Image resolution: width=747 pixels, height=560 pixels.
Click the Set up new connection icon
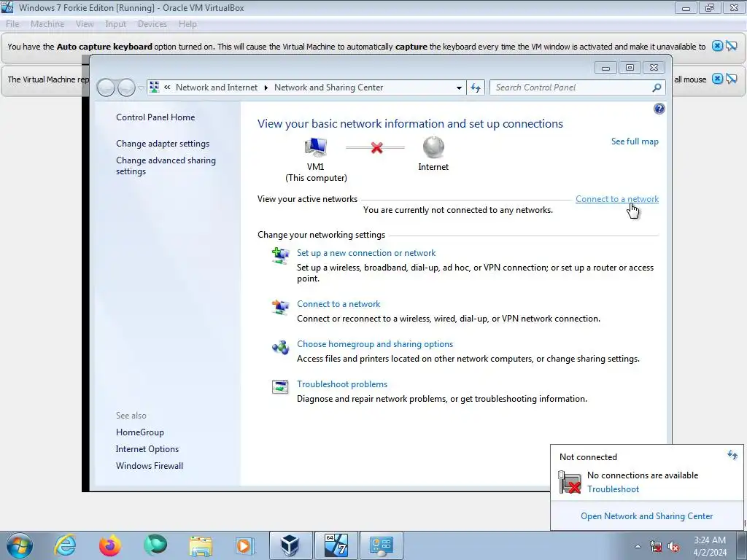280,256
